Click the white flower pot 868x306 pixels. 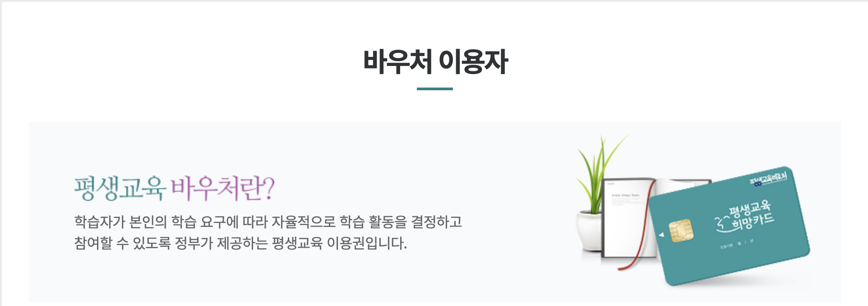[588, 230]
